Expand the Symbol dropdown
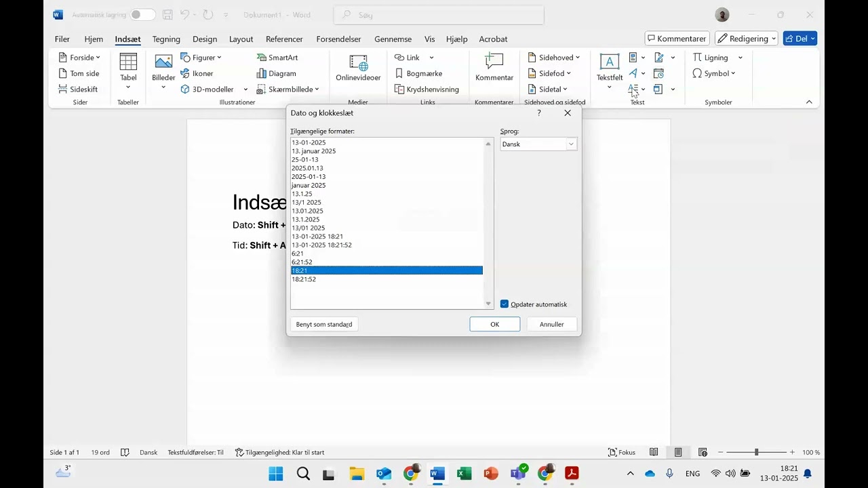Viewport: 868px width, 488px height. click(x=733, y=73)
